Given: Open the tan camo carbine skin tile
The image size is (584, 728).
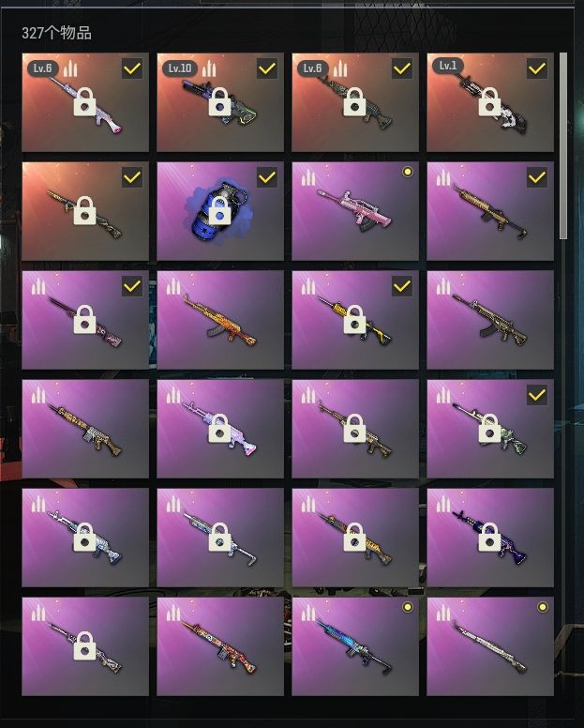Looking at the screenshot, I should click(x=490, y=320).
